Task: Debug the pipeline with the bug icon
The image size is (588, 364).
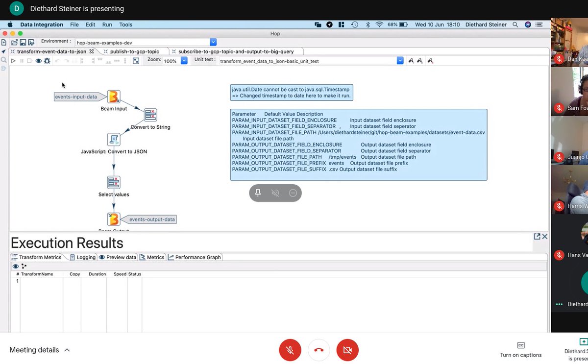Action: pos(47,61)
